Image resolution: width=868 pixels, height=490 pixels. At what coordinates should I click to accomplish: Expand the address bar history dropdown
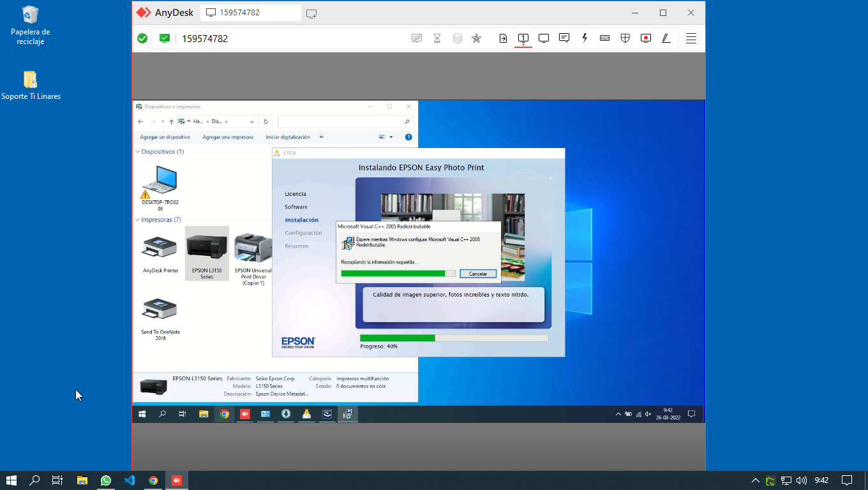(252, 122)
